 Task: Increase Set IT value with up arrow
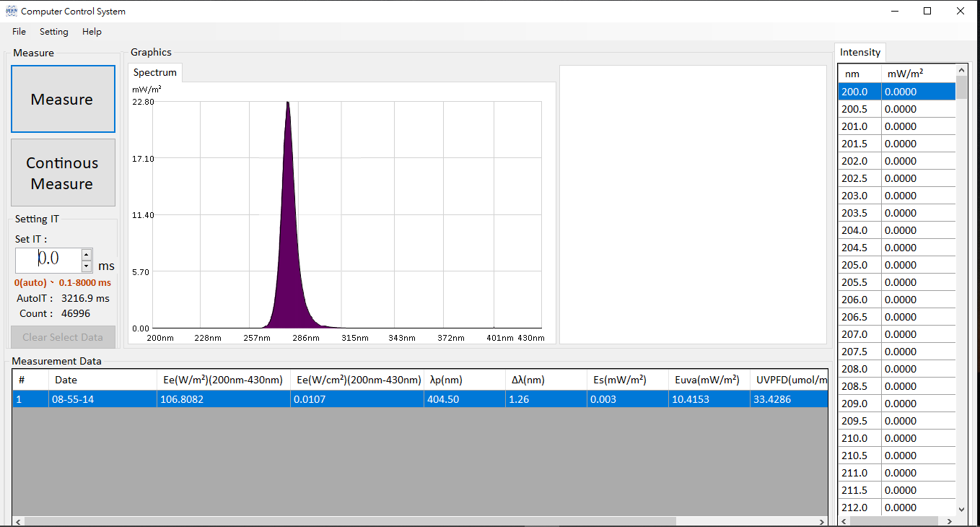87,254
